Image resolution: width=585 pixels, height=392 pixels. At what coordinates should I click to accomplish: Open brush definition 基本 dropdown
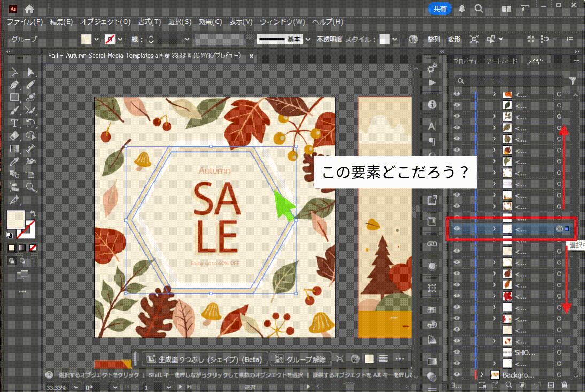point(308,39)
